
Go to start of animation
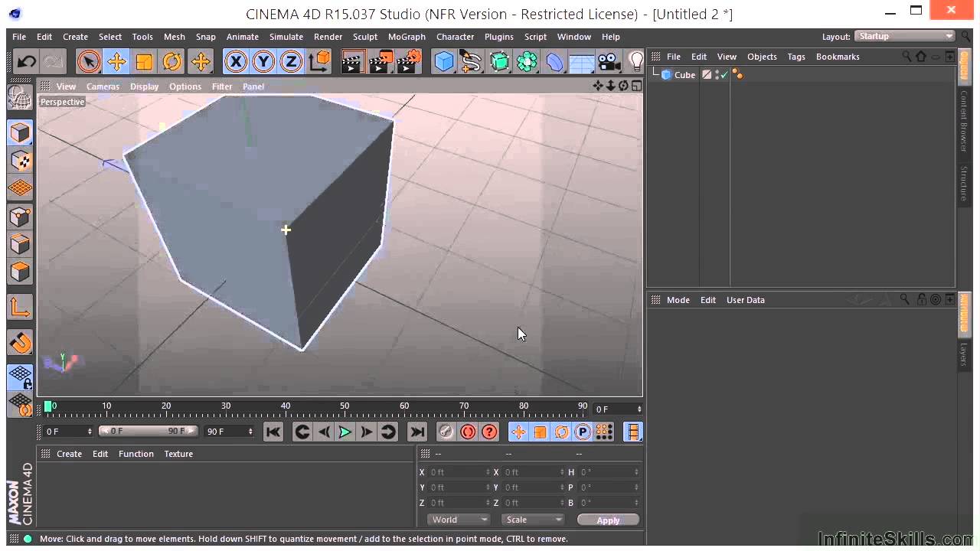pyautogui.click(x=273, y=432)
